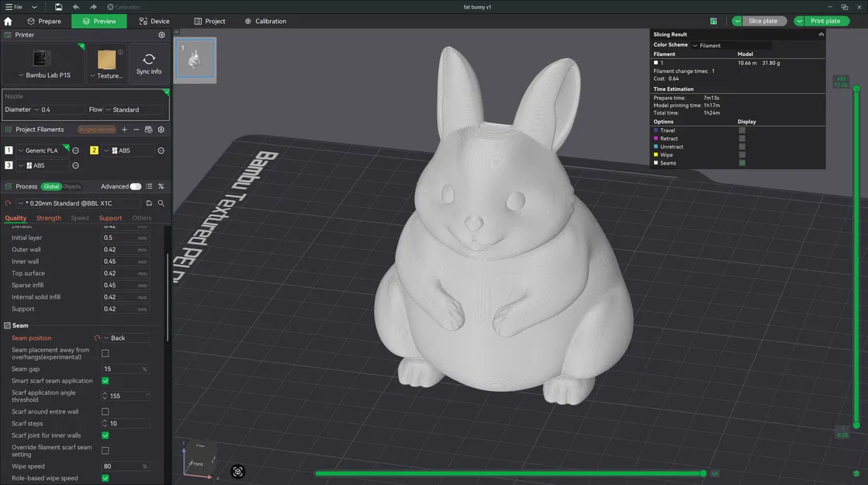Open filament settings via gear icon
Viewport: 868px width, 485px height.
coord(161,130)
